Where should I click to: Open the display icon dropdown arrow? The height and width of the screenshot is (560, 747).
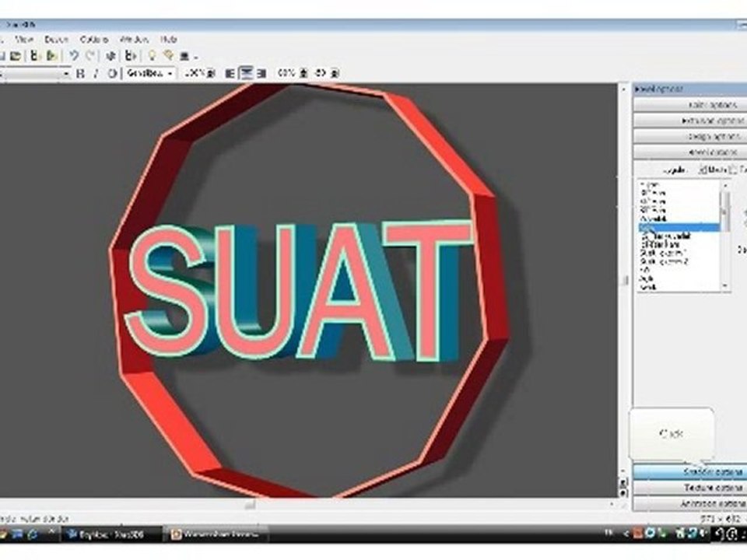[x=196, y=57]
